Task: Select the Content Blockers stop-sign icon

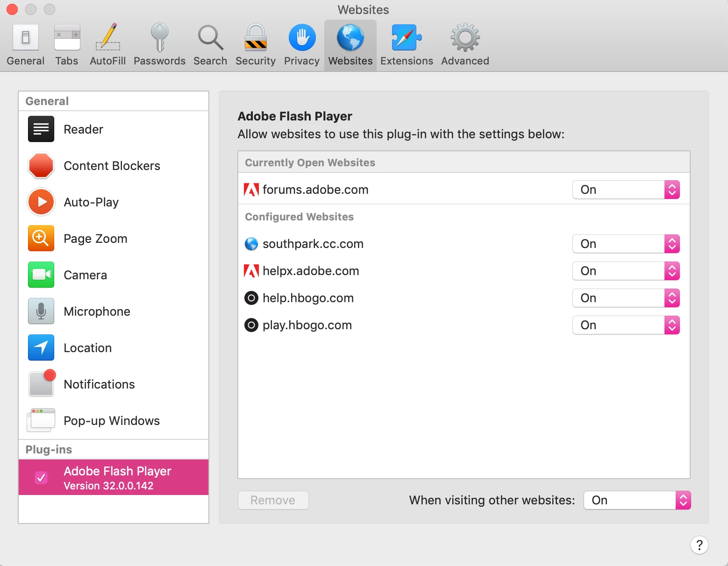Action: [41, 165]
